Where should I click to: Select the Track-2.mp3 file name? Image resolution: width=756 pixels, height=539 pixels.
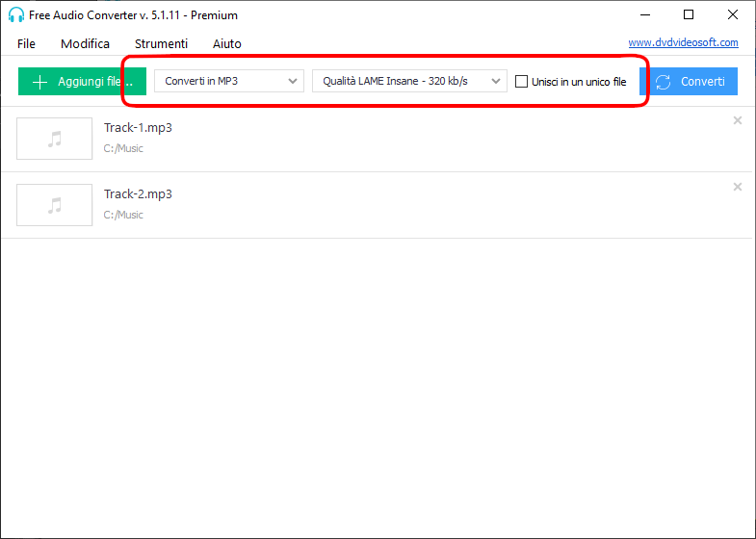pyautogui.click(x=138, y=194)
